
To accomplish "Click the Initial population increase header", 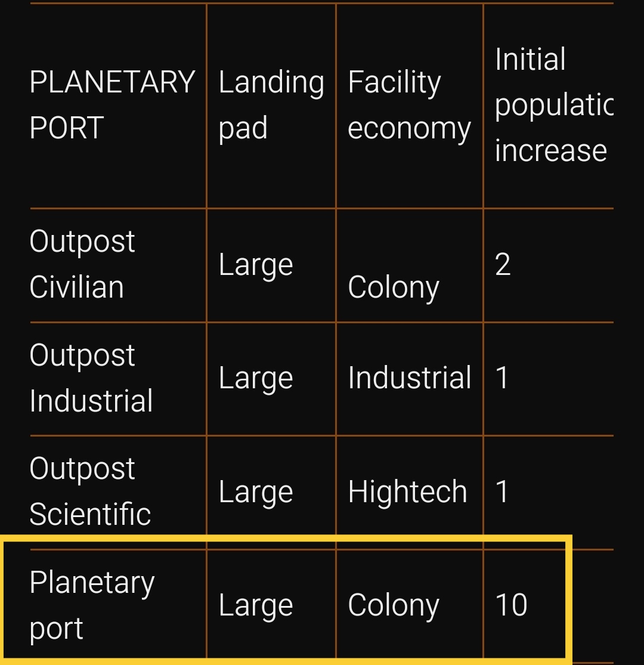I will pyautogui.click(x=554, y=105).
